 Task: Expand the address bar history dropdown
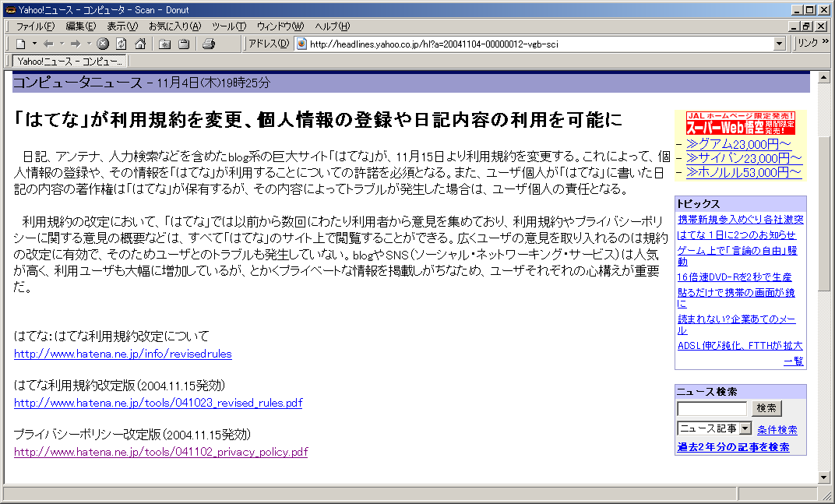click(x=780, y=44)
